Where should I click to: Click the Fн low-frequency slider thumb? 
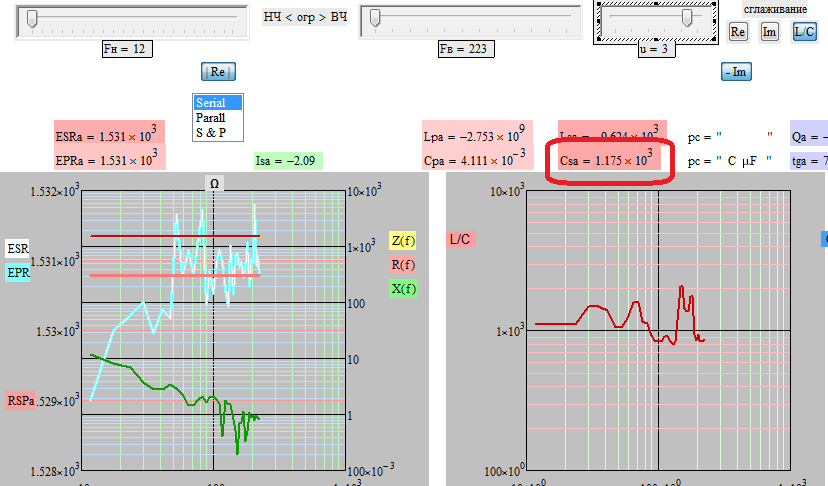tap(32, 18)
